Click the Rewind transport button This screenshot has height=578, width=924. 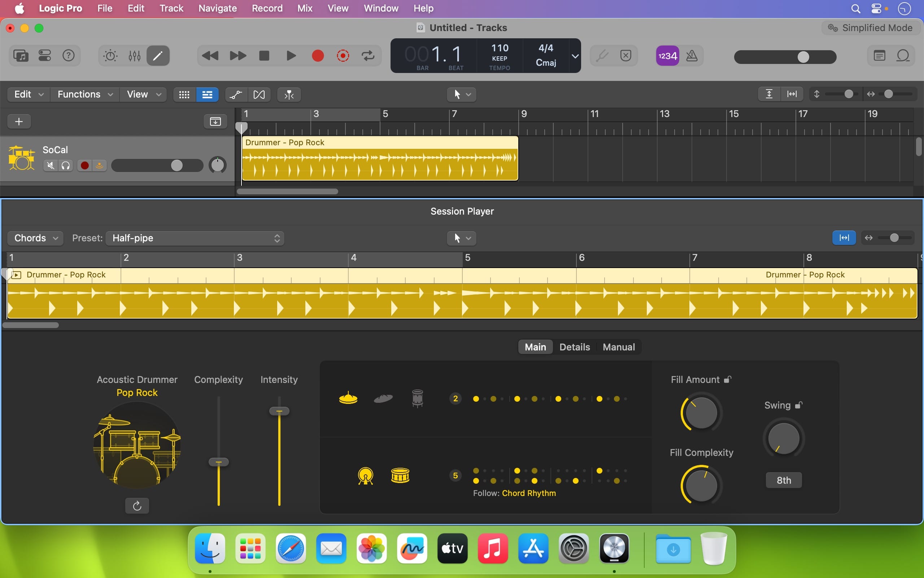coord(210,56)
